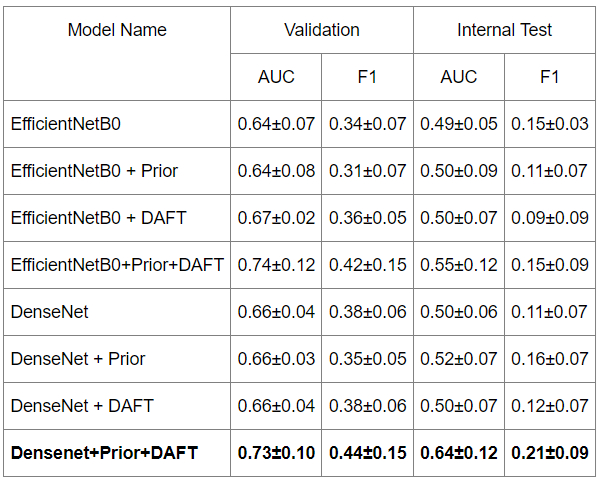Select the bold 0.21±0.09 F1 value
The image size is (602, 481).
click(550, 453)
